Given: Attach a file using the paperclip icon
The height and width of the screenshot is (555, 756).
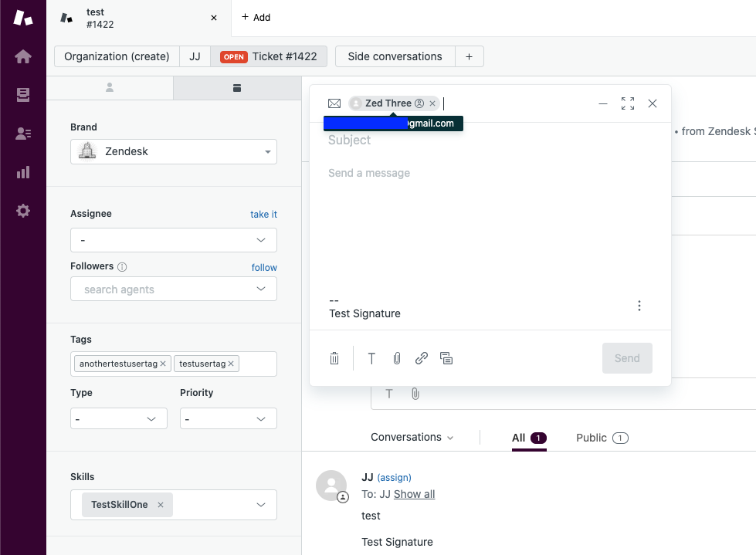Looking at the screenshot, I should [x=396, y=357].
